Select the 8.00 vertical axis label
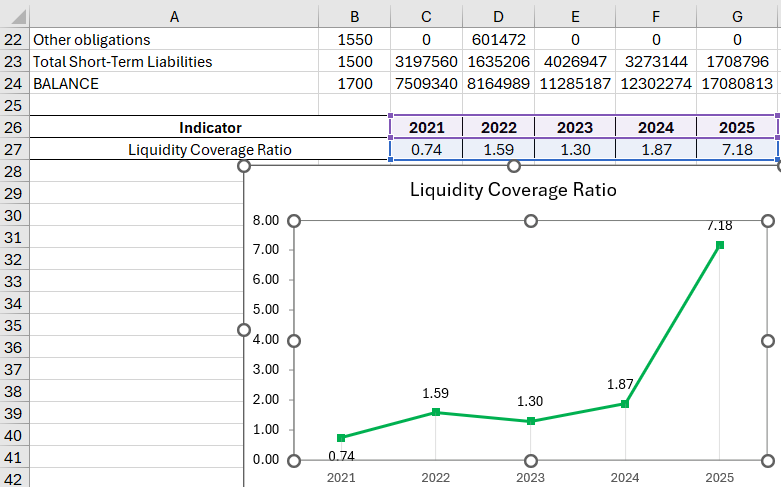Screen dimensions: 781x487 tap(267, 221)
